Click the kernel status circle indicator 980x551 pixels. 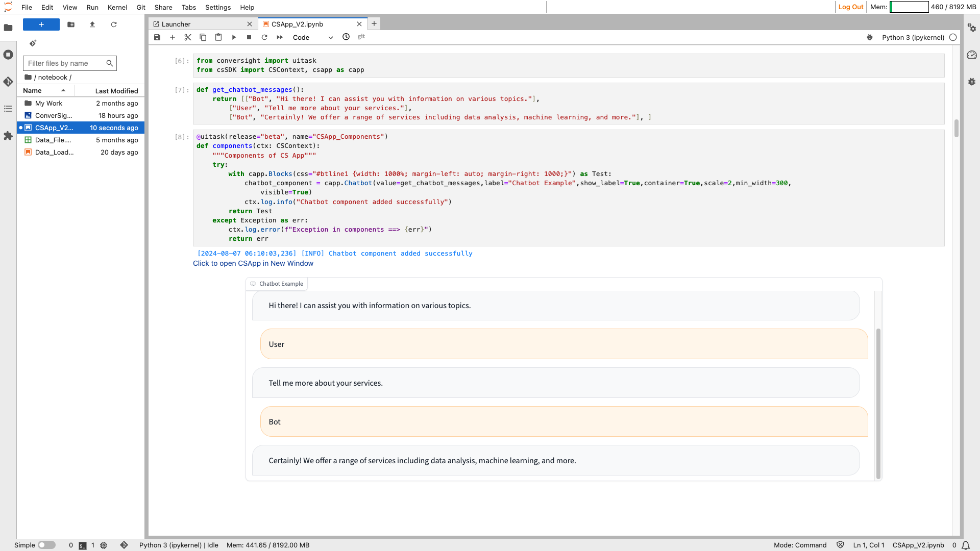pos(953,37)
